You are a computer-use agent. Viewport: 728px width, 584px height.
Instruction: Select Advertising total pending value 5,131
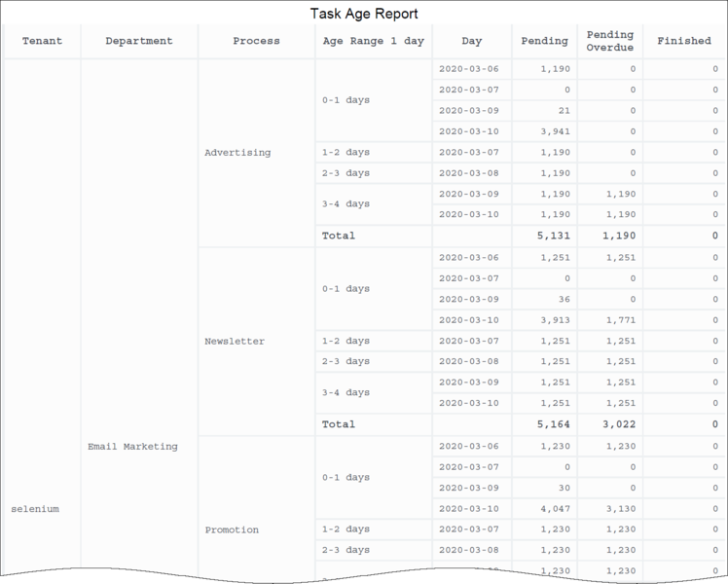click(x=553, y=236)
